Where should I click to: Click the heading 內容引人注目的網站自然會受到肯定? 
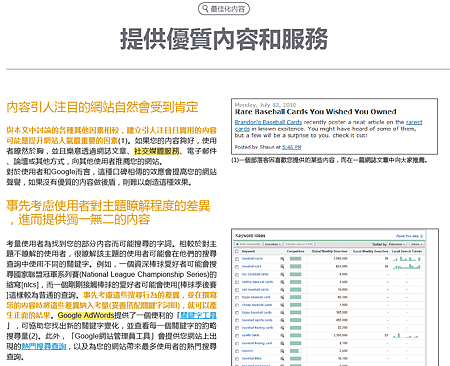click(102, 107)
